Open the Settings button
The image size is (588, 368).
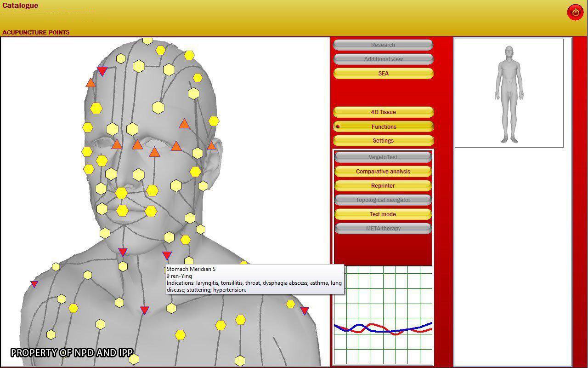[383, 140]
